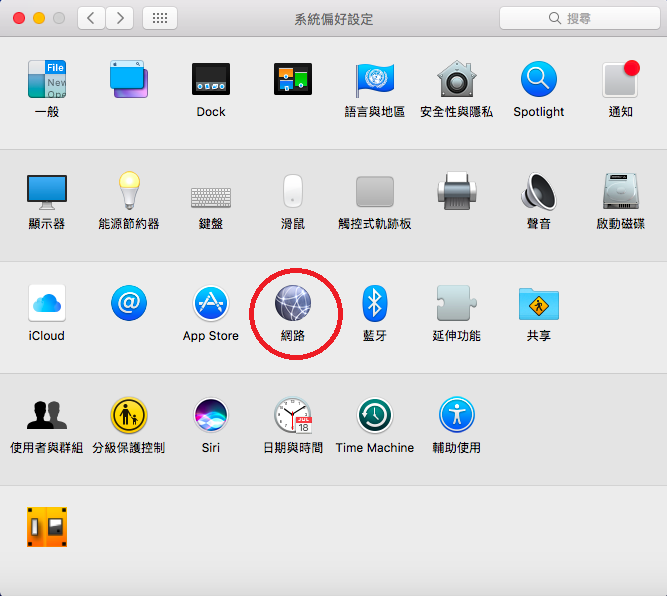The width and height of the screenshot is (667, 596).
Task: Click the show-all grid button
Action: tap(160, 18)
